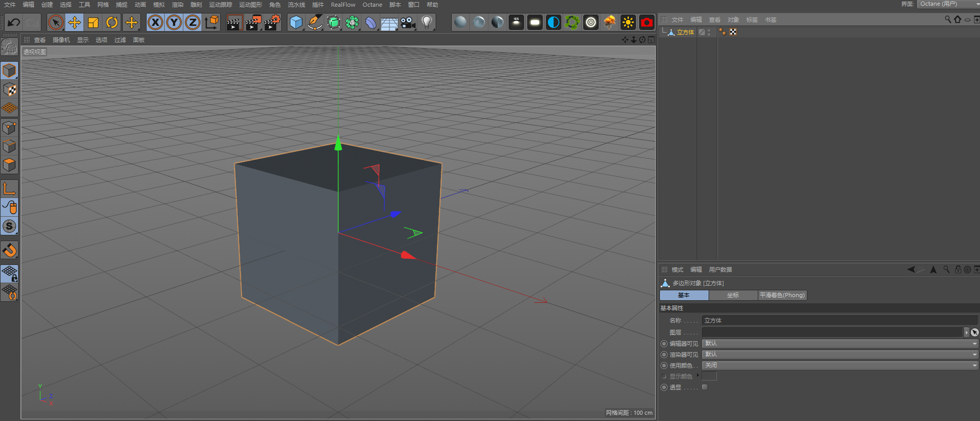The image size is (980, 421).
Task: Open the 编辑器可见 dropdown
Action: coord(840,343)
